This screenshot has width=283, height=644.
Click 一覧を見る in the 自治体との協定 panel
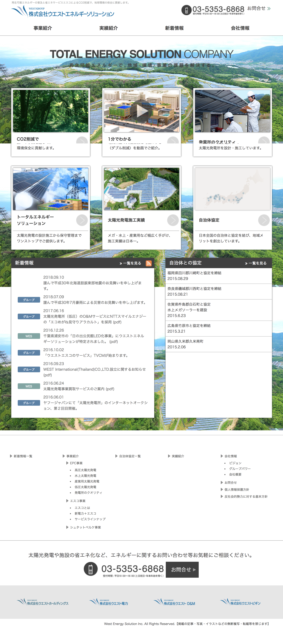[256, 263]
